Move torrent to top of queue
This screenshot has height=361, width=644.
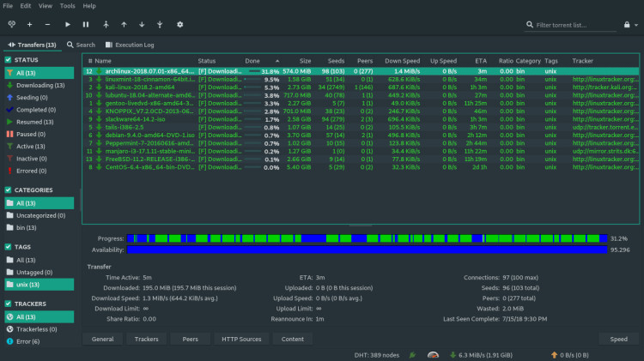(106, 25)
